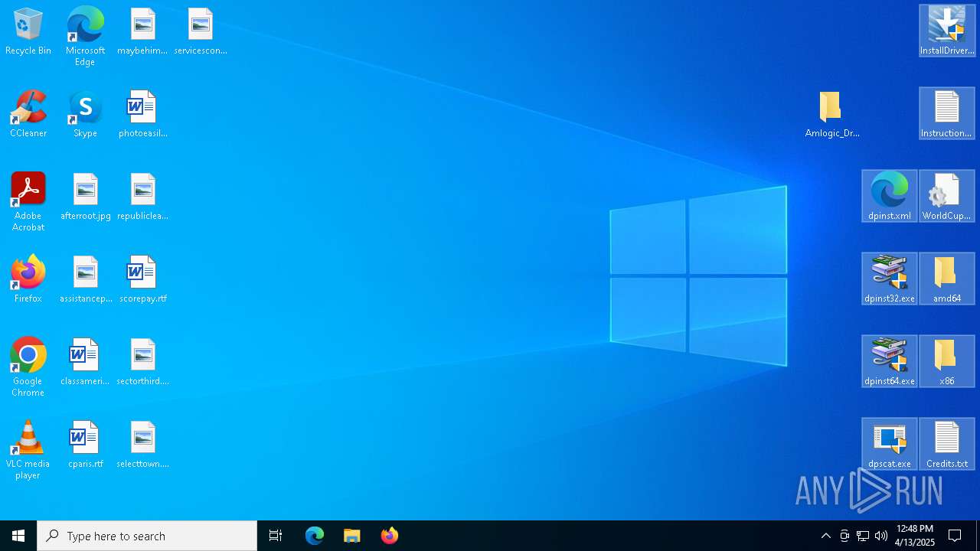This screenshot has width=980, height=551.
Task: Select the afterroot.jpg file icon
Action: [85, 197]
